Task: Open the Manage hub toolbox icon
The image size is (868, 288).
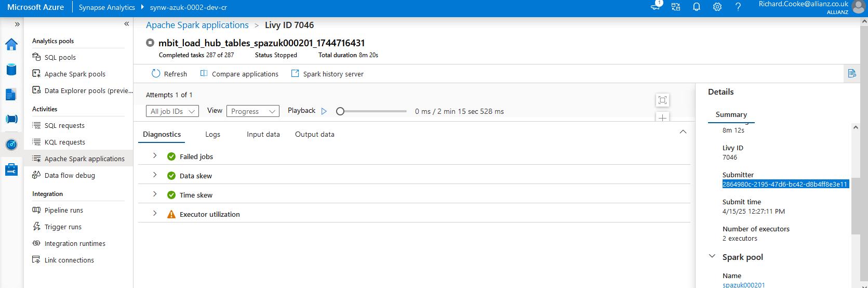Action: (11, 169)
